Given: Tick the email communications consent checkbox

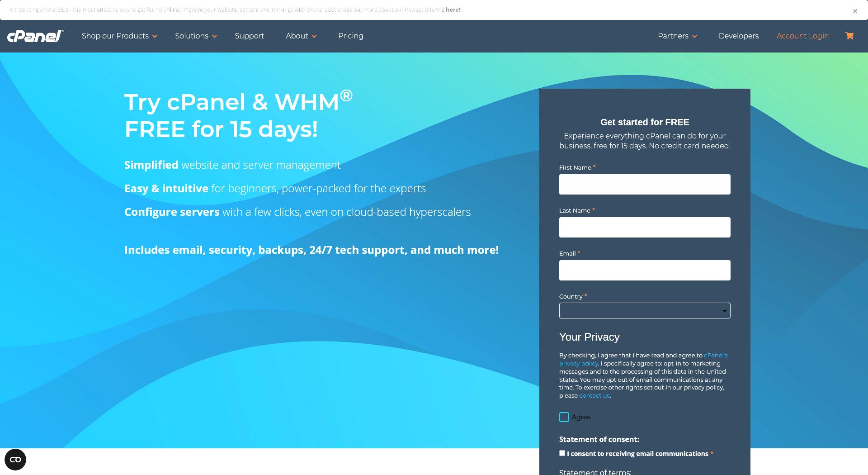Looking at the screenshot, I should (562, 453).
